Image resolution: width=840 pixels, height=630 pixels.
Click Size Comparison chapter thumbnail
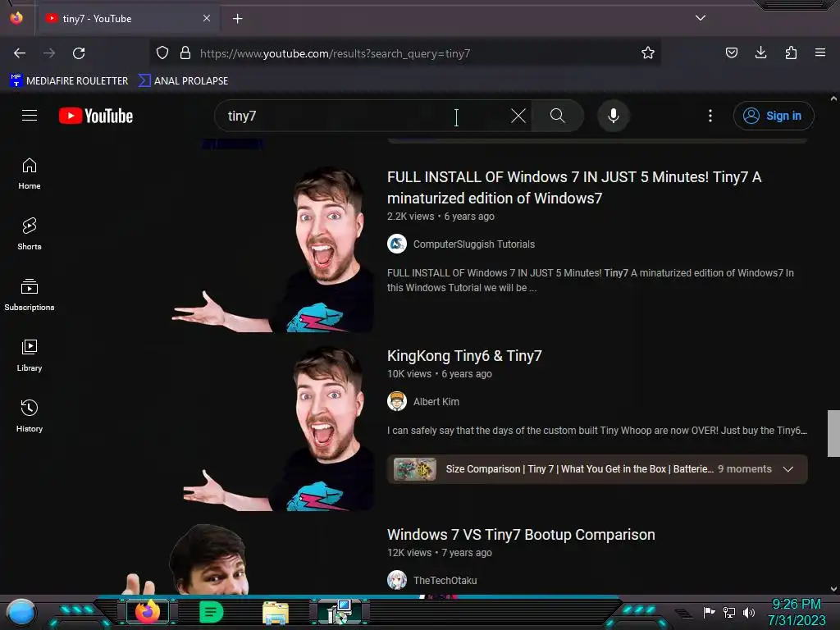[x=414, y=469]
